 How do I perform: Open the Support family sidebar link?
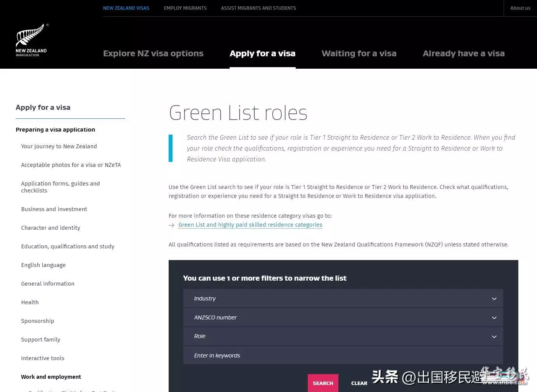pyautogui.click(x=41, y=340)
